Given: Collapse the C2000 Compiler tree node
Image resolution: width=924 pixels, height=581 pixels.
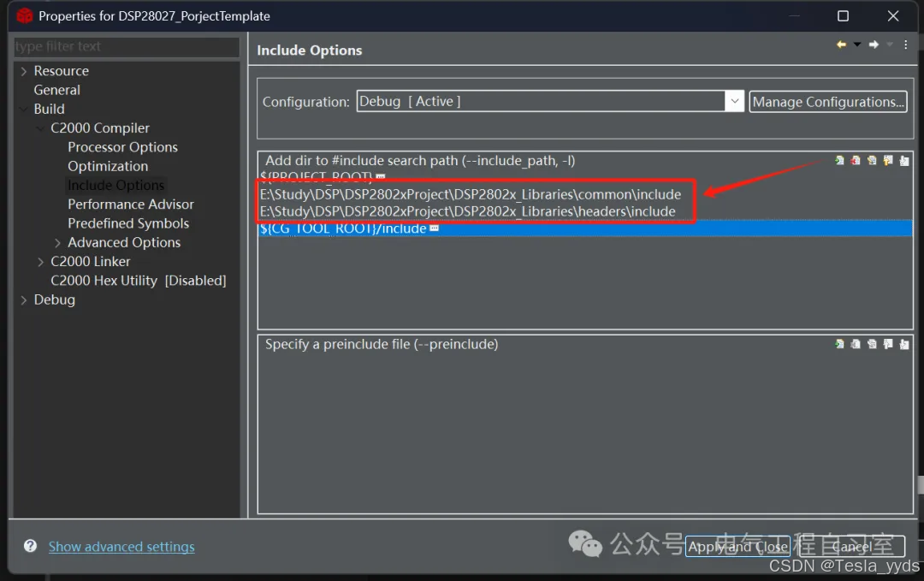Looking at the screenshot, I should (40, 128).
